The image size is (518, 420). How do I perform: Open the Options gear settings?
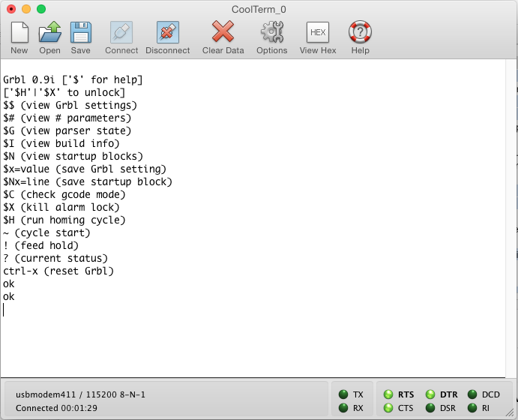tap(271, 33)
